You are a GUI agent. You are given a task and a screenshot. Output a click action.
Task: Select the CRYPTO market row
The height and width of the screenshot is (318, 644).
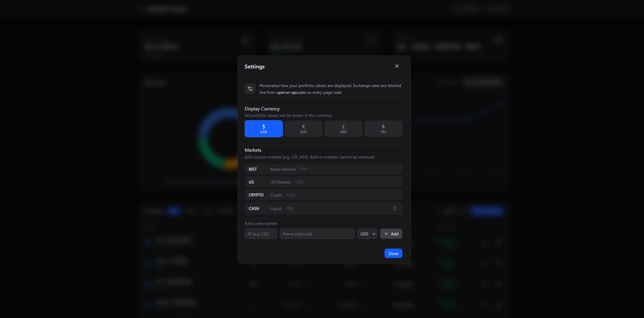[x=323, y=195]
